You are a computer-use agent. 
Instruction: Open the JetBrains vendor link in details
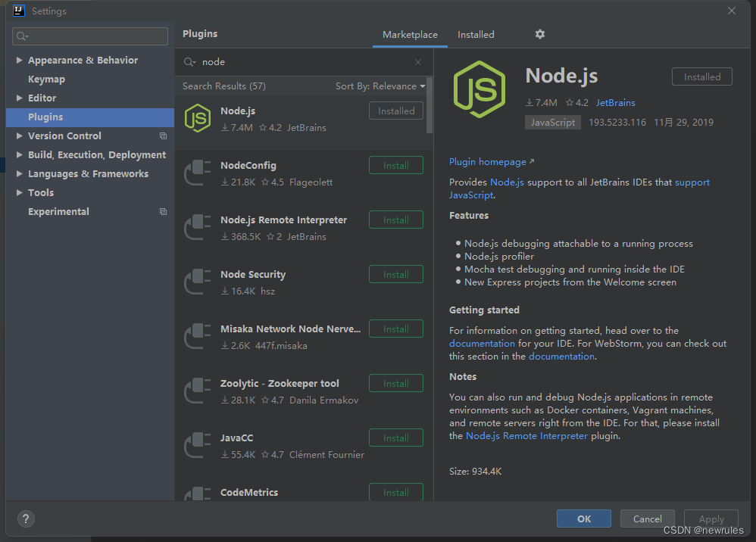(x=615, y=103)
